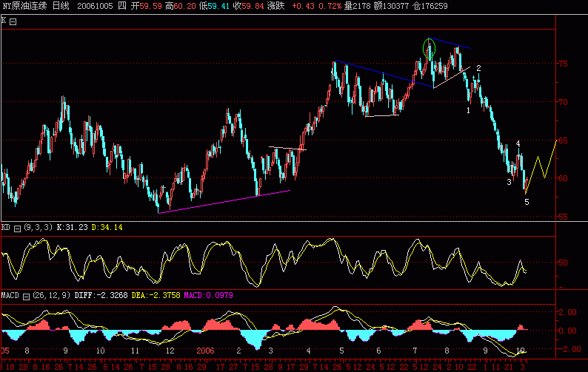
Task: Collapse the KD indicator panel box
Action: point(17,229)
